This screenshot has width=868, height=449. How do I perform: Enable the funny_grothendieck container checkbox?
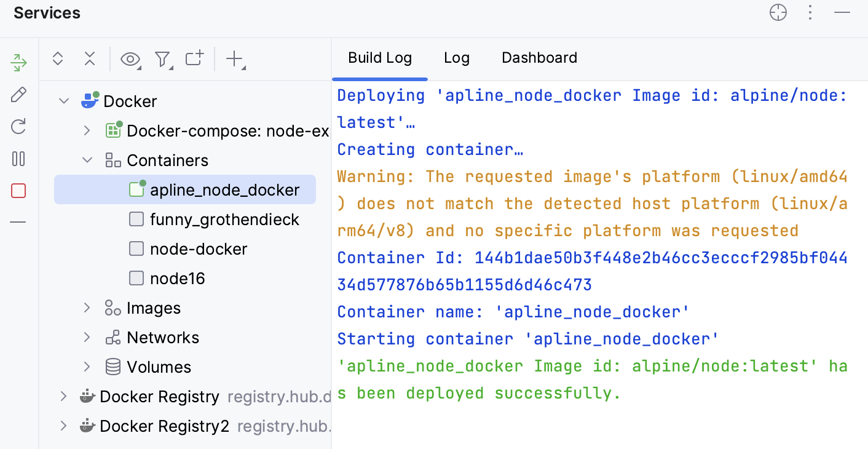pos(136,219)
